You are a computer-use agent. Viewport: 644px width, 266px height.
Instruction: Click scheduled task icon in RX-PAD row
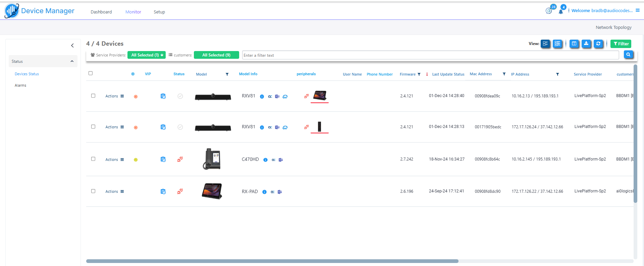coord(163,191)
